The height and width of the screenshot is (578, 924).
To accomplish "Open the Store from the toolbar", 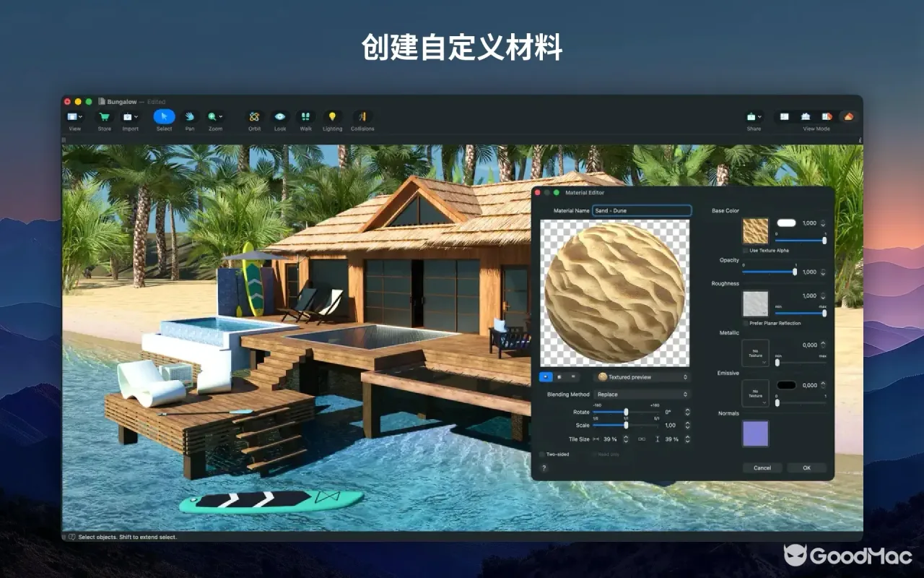I will click(105, 117).
